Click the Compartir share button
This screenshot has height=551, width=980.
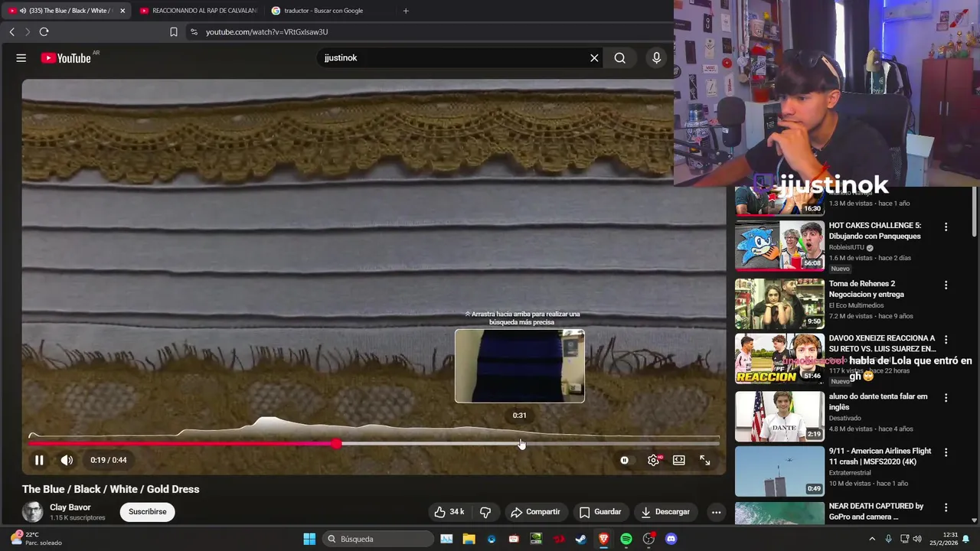point(535,512)
